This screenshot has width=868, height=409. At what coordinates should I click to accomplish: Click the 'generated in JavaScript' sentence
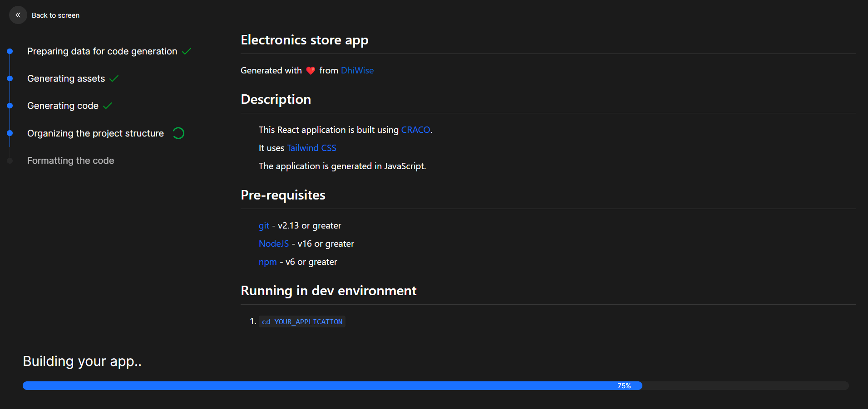(x=342, y=166)
